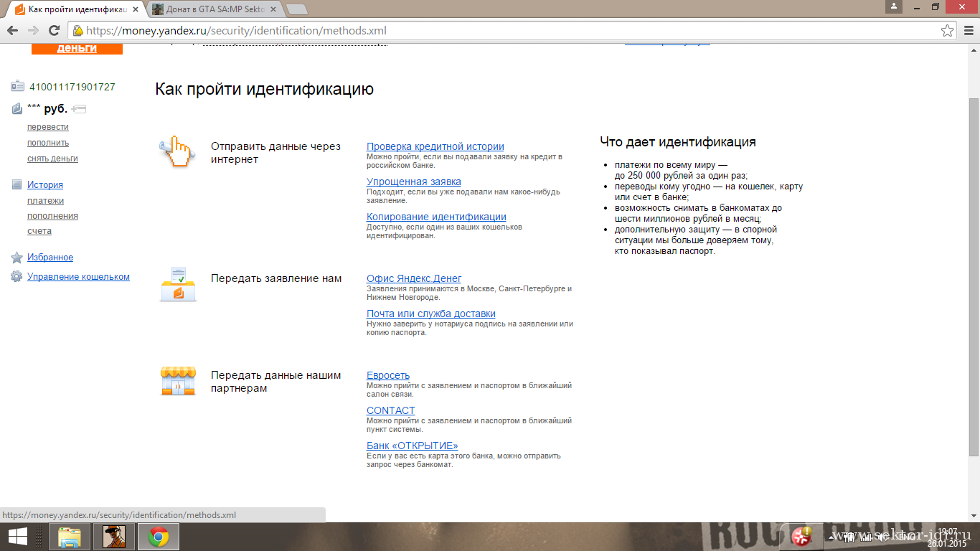Open Почта или служба доставки link
This screenshot has height=551, width=980.
(x=431, y=314)
